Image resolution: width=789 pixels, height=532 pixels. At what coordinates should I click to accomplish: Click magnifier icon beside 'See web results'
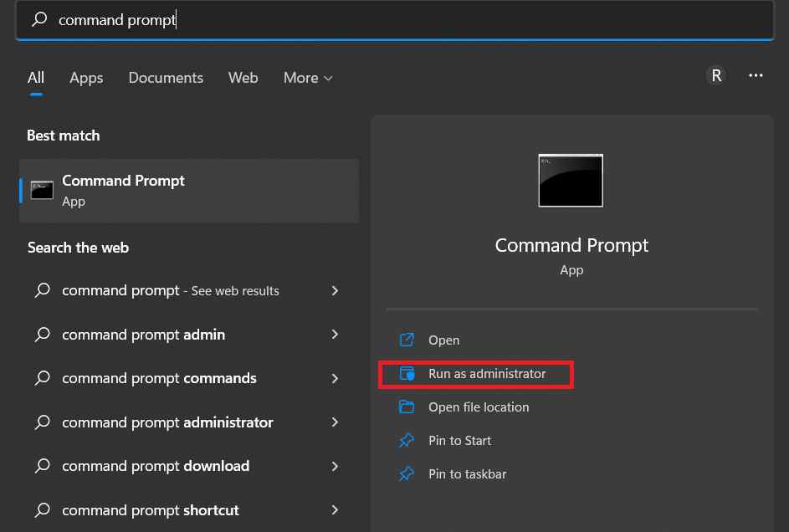pos(43,290)
